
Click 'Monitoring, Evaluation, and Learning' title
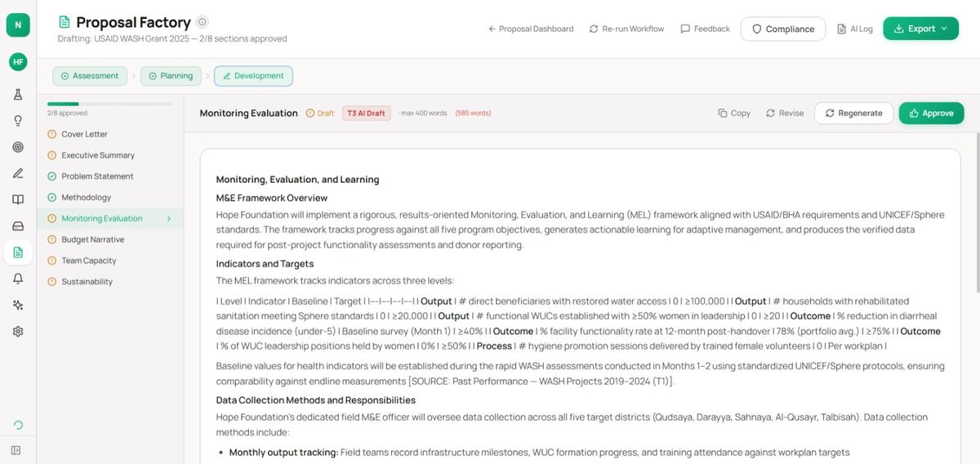[297, 180]
